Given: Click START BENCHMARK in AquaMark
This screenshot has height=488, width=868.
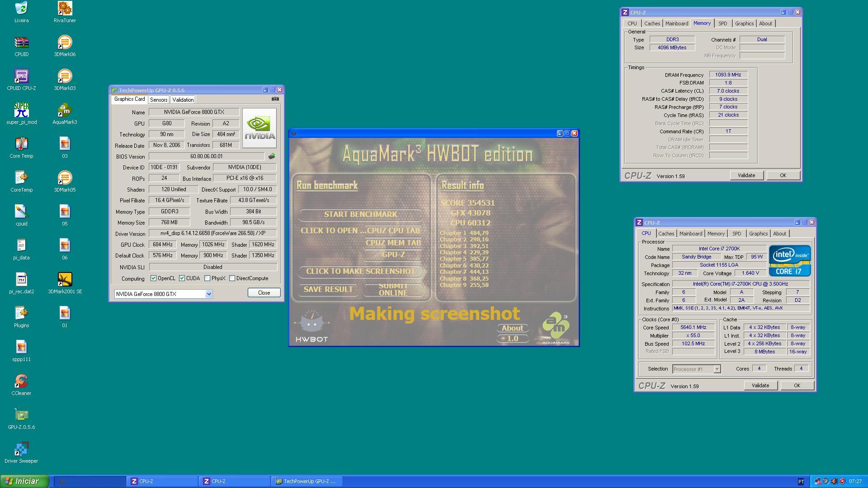Looking at the screenshot, I should click(x=360, y=214).
